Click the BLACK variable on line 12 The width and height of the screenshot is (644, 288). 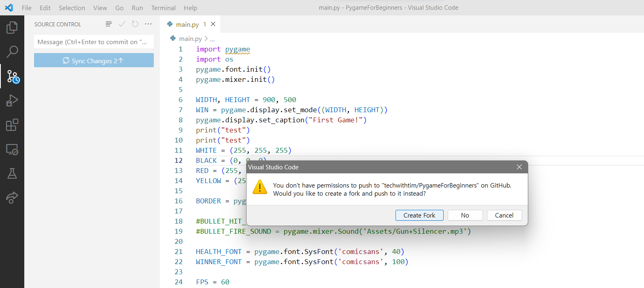(x=206, y=160)
